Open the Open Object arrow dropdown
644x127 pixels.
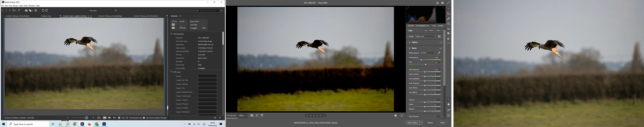point(421,123)
